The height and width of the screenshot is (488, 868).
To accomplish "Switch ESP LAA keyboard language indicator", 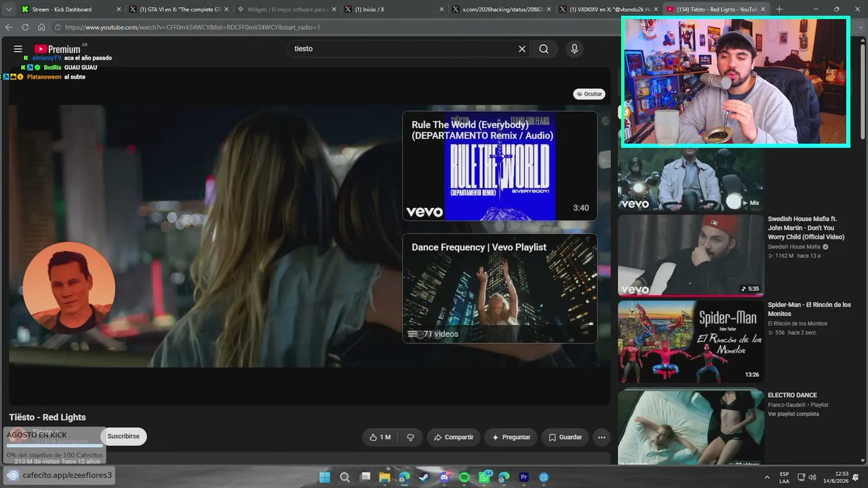I will pyautogui.click(x=785, y=477).
